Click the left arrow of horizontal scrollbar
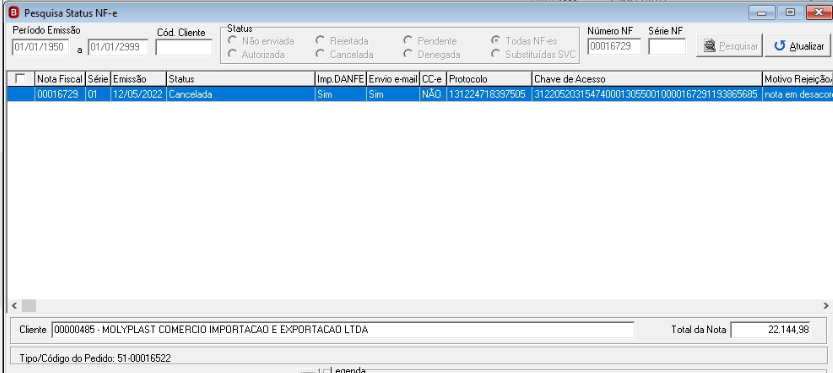Screen dimensions: 833x373 [14, 306]
